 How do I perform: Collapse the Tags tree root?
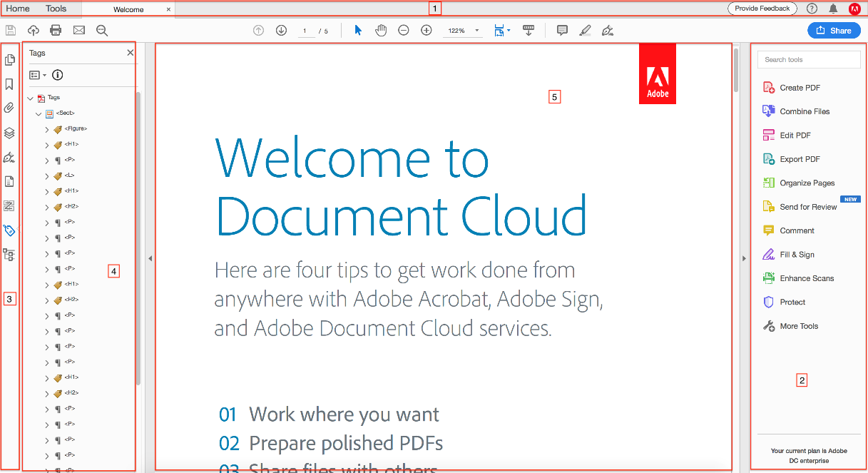click(x=30, y=98)
